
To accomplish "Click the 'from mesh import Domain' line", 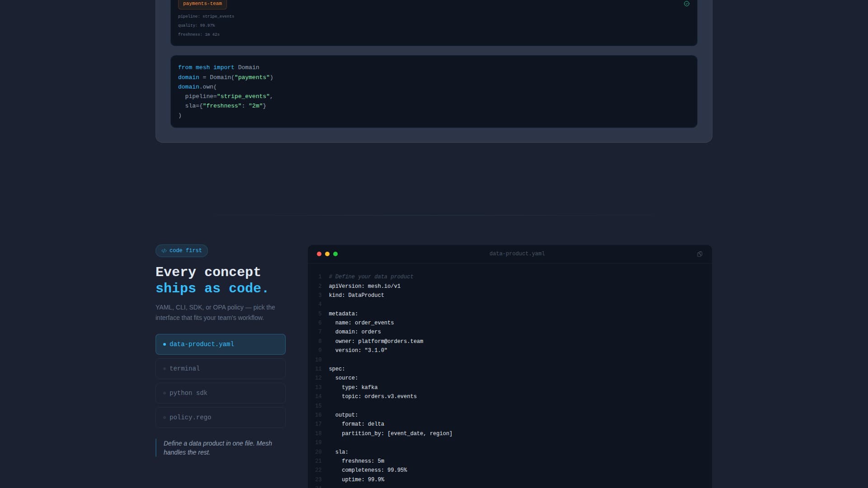I will [x=218, y=67].
